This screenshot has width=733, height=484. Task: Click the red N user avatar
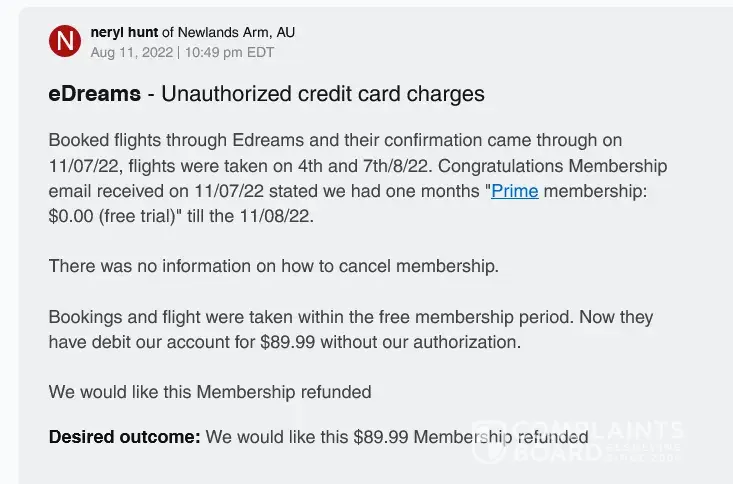pos(65,41)
